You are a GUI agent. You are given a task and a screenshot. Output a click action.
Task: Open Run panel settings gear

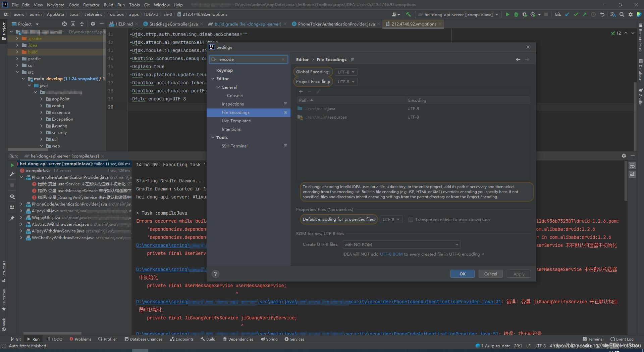624,156
